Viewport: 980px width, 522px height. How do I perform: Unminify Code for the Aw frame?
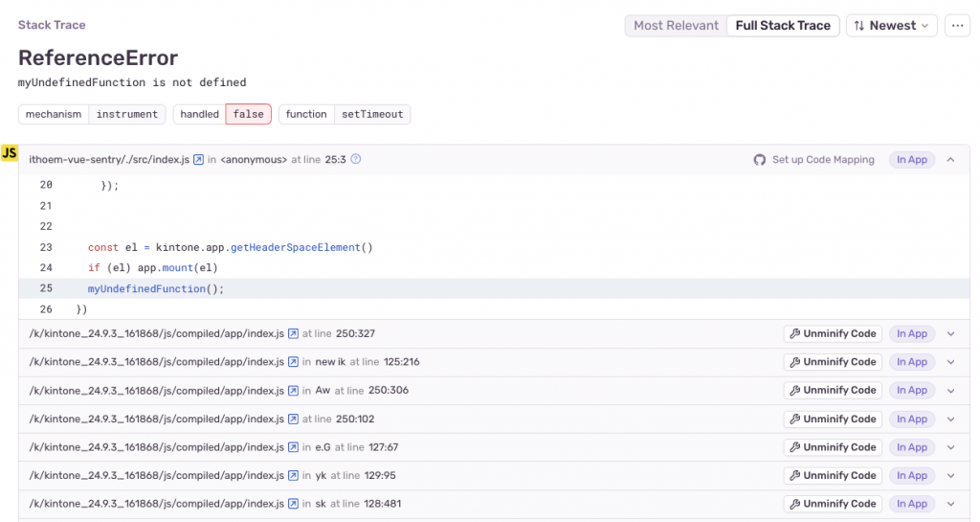coord(833,390)
